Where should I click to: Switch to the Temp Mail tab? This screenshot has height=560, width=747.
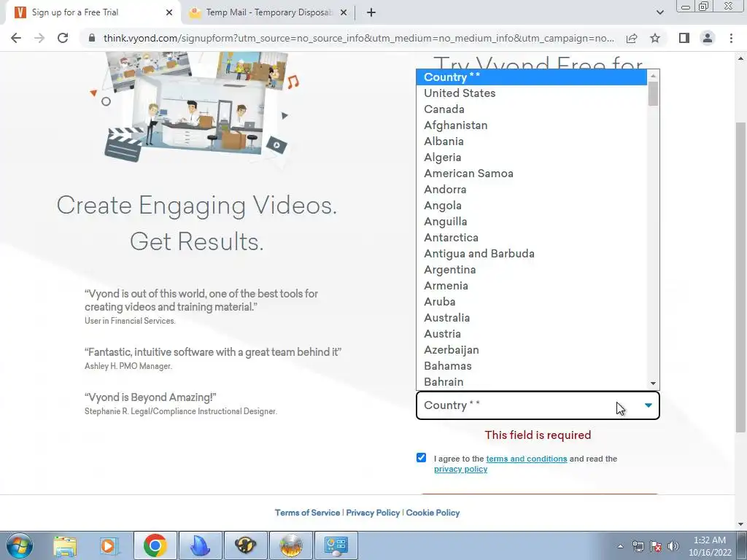pyautogui.click(x=268, y=13)
